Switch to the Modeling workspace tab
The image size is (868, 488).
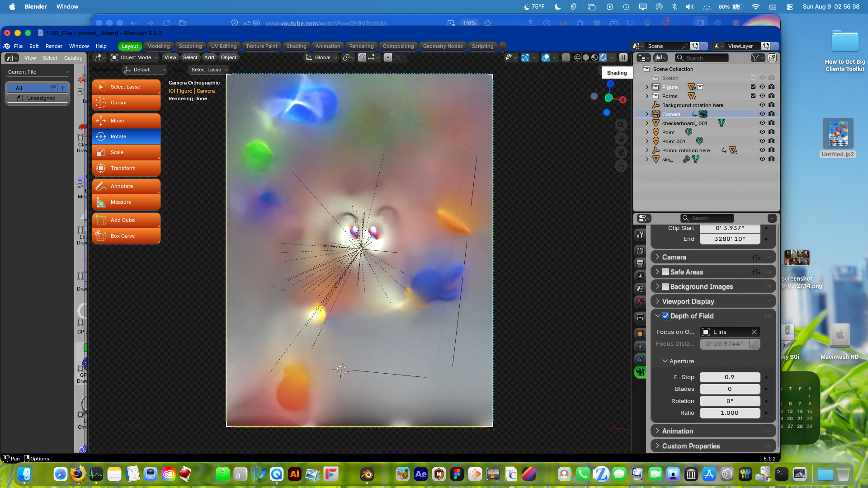pyautogui.click(x=158, y=46)
